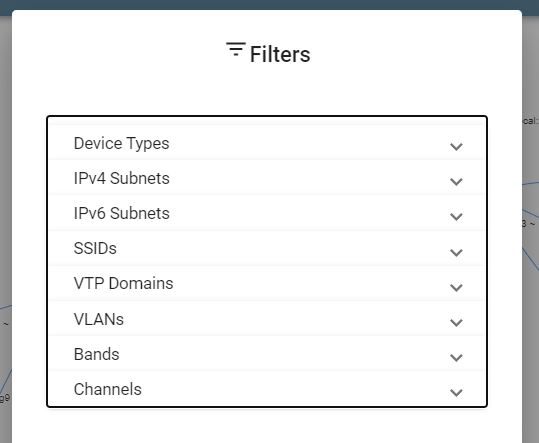
Task: Click the VLANs row chevron arrow
Action: point(456,323)
